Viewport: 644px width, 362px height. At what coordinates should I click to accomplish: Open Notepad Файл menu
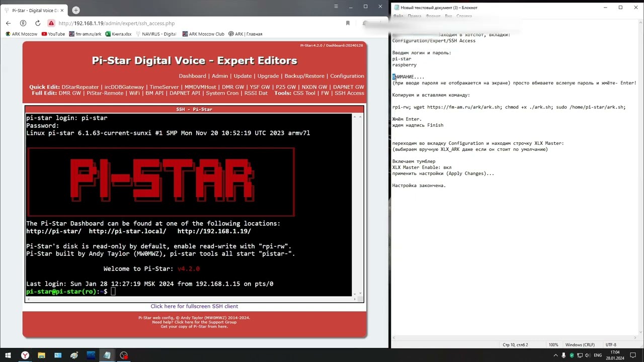(x=398, y=16)
